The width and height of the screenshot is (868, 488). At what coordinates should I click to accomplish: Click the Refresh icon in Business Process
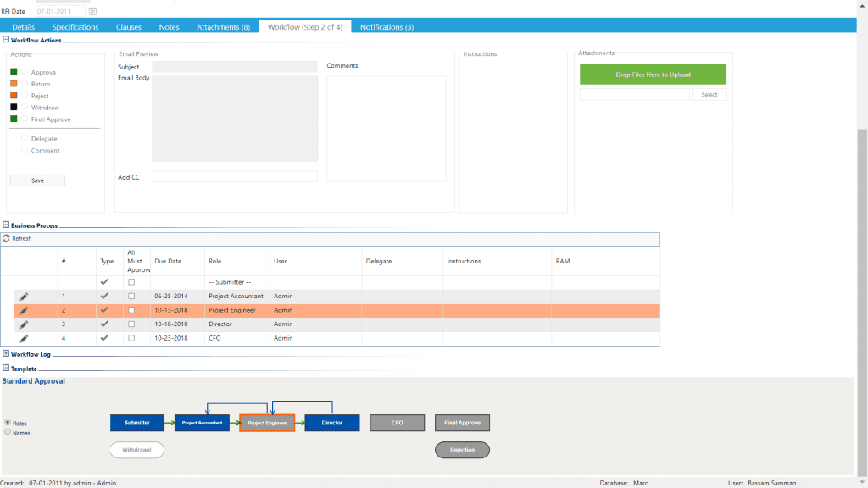pyautogui.click(x=6, y=238)
